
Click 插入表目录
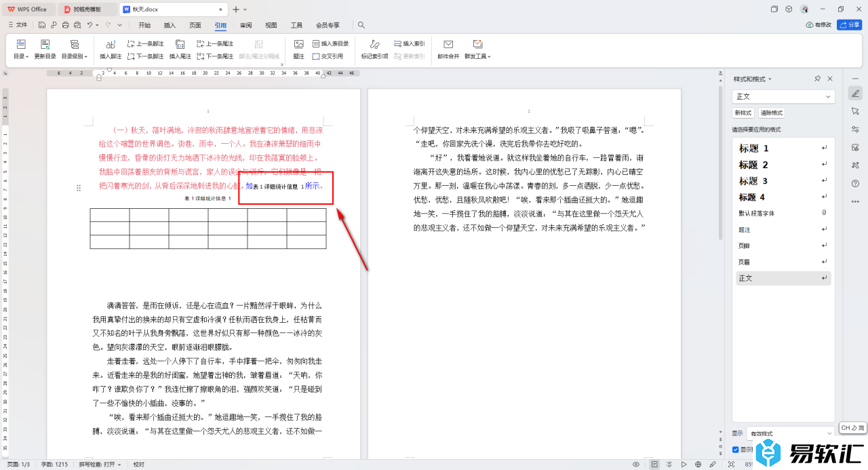(330, 43)
